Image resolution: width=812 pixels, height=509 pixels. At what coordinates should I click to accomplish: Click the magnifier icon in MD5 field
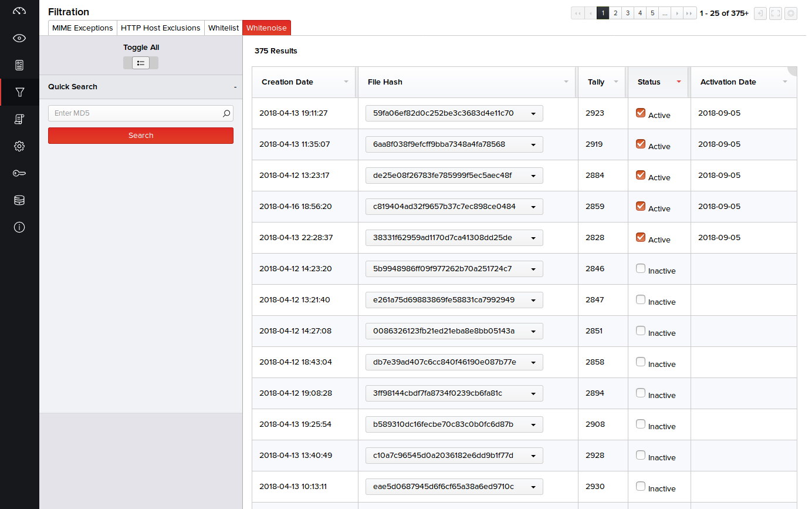point(226,113)
